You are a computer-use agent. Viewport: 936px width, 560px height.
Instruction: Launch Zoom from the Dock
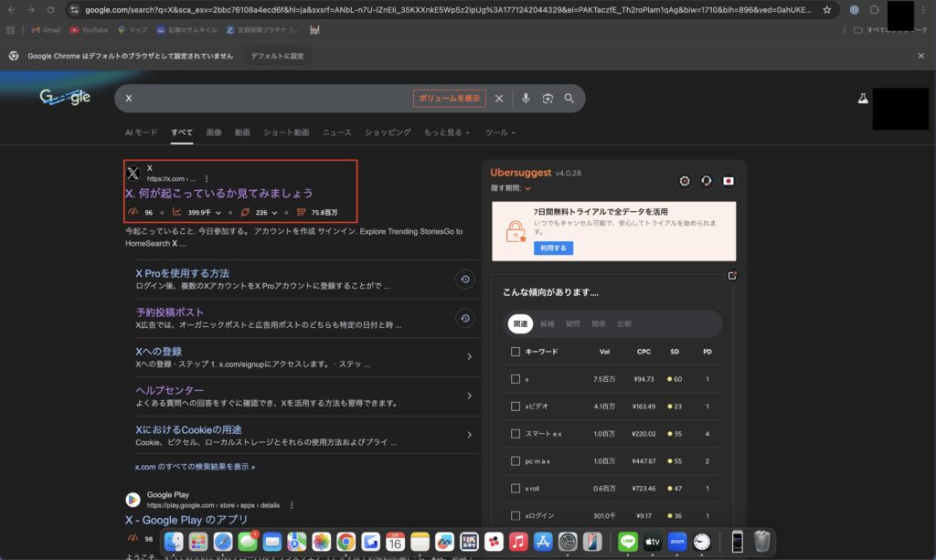tap(676, 541)
